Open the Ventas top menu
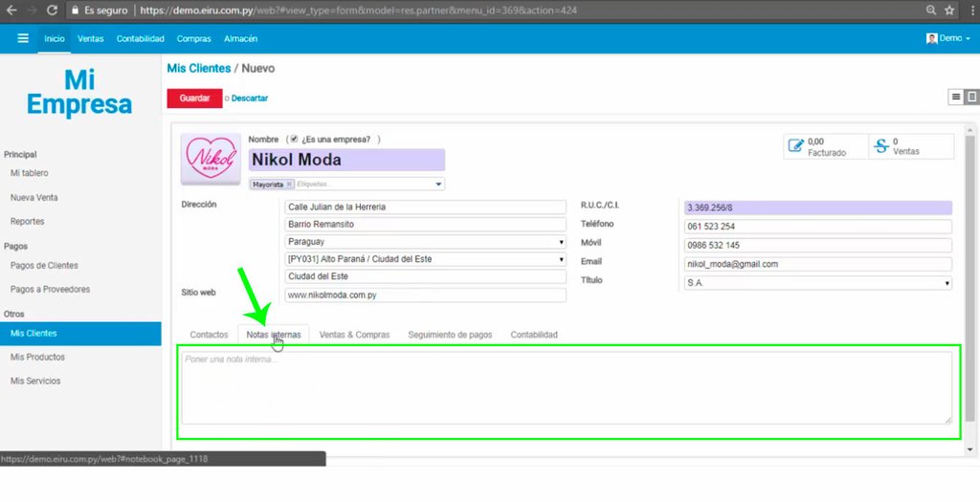 coord(91,38)
